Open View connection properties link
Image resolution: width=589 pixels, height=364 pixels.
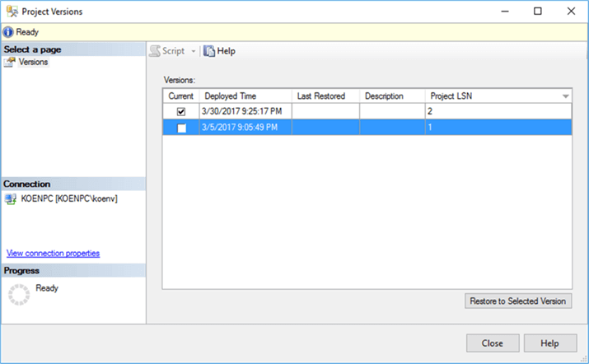(53, 253)
